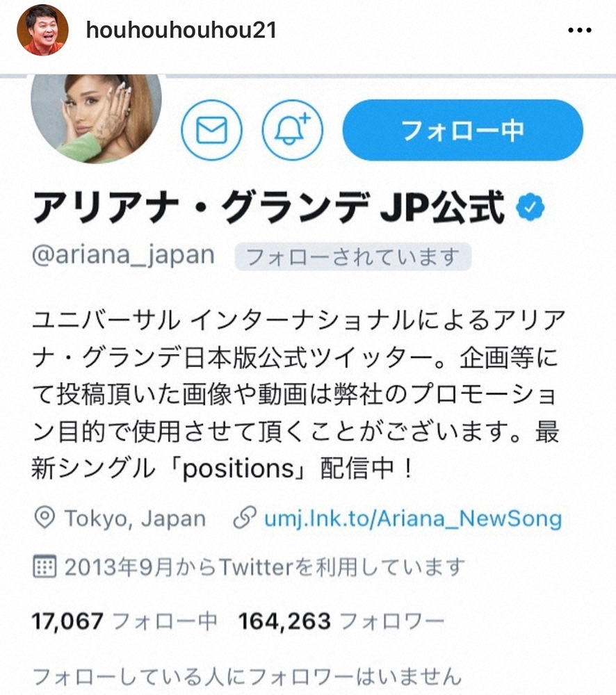The height and width of the screenshot is (695, 616).
Task: Open the three-dots more options menu
Action: [580, 30]
